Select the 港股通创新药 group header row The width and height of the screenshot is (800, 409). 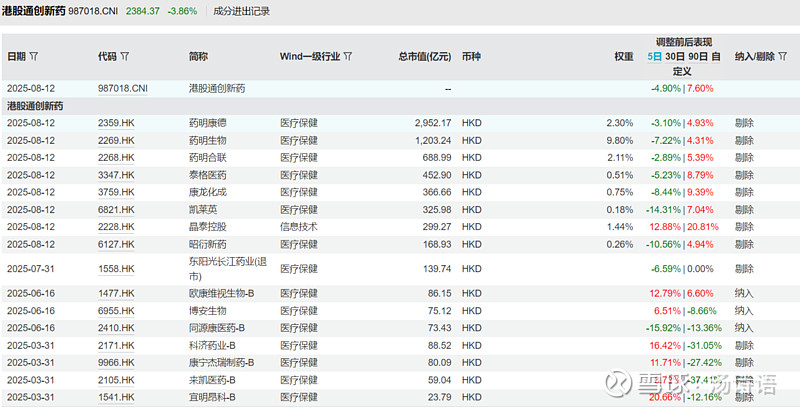400,106
